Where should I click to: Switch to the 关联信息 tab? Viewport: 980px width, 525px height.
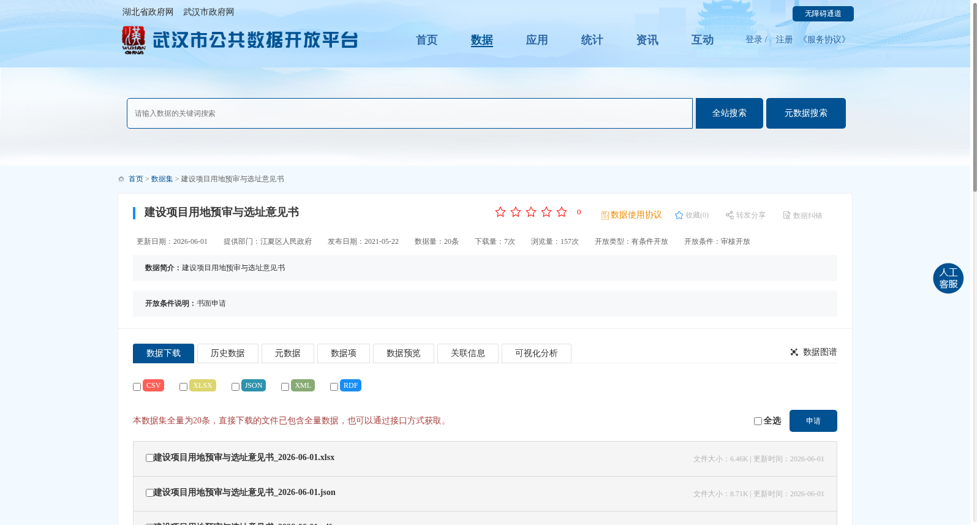pyautogui.click(x=468, y=353)
